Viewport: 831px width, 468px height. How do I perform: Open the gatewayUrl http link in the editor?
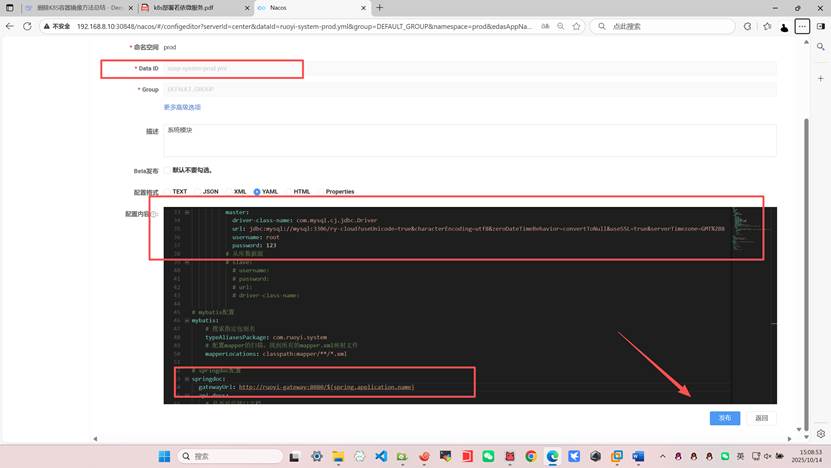[326, 387]
